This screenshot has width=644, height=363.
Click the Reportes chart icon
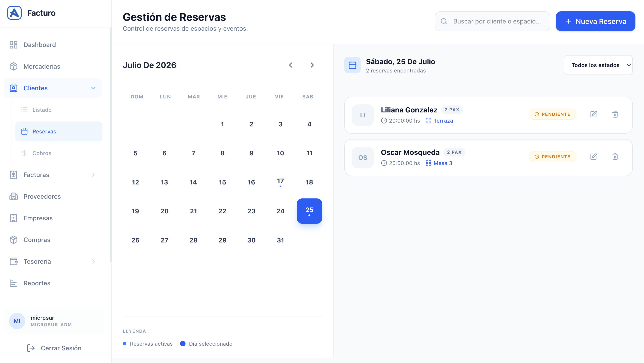(x=13, y=283)
